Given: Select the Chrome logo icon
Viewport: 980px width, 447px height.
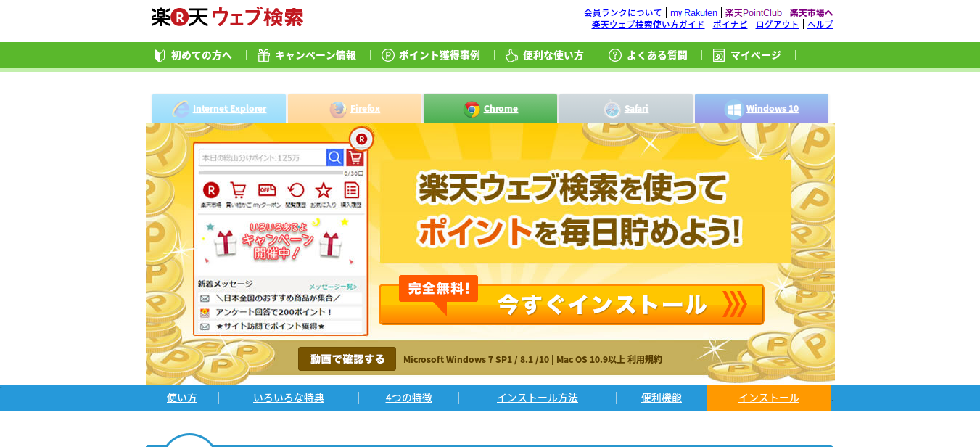Looking at the screenshot, I should pyautogui.click(x=472, y=109).
